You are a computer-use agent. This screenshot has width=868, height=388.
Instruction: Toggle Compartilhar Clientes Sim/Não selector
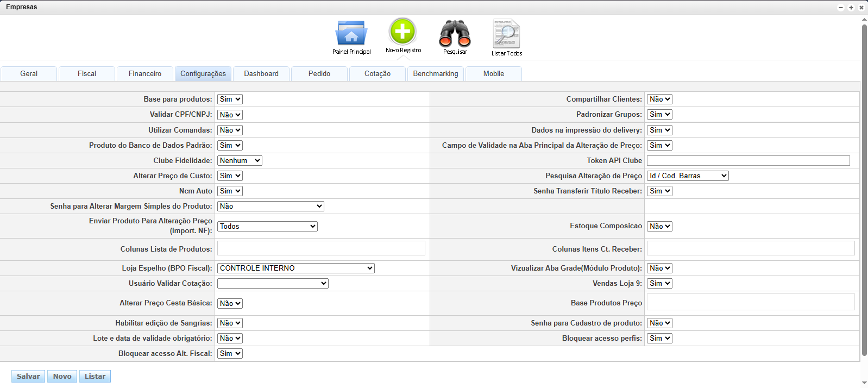click(x=659, y=99)
